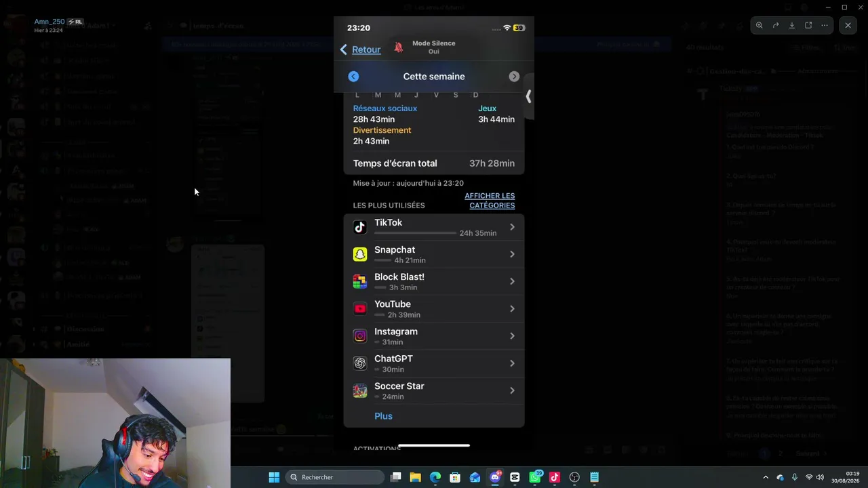Viewport: 868px width, 488px height.
Task: Select the Jeux category label
Action: click(x=487, y=108)
